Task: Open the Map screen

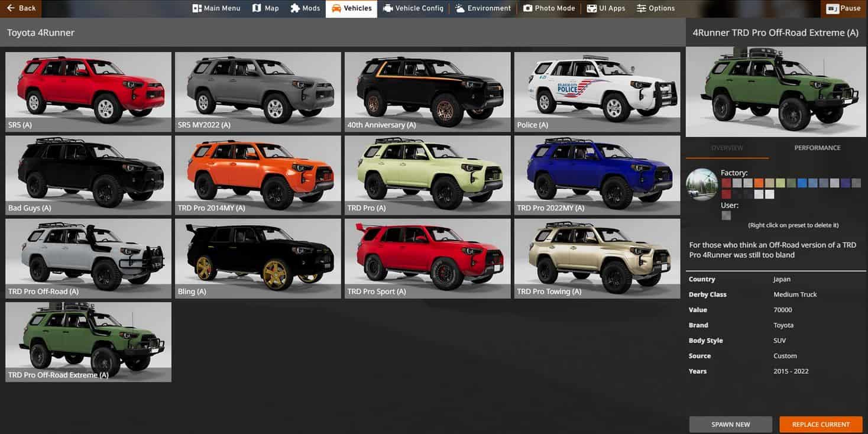Action: pyautogui.click(x=265, y=8)
